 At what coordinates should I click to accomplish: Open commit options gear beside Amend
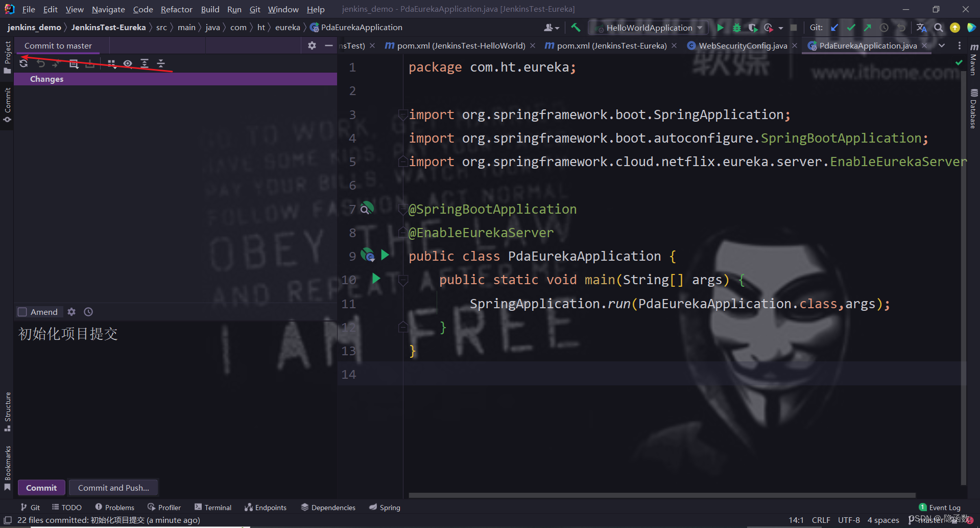coord(71,312)
